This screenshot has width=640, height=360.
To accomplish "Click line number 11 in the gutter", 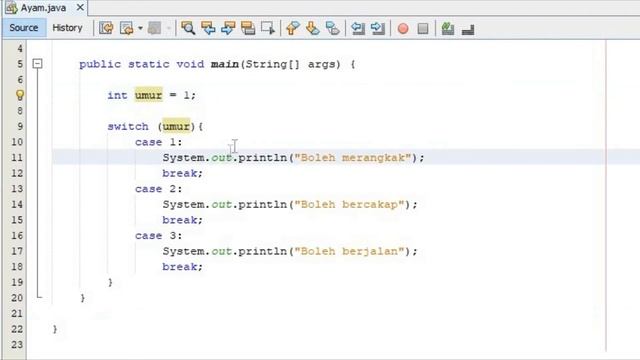I will click(x=17, y=158).
